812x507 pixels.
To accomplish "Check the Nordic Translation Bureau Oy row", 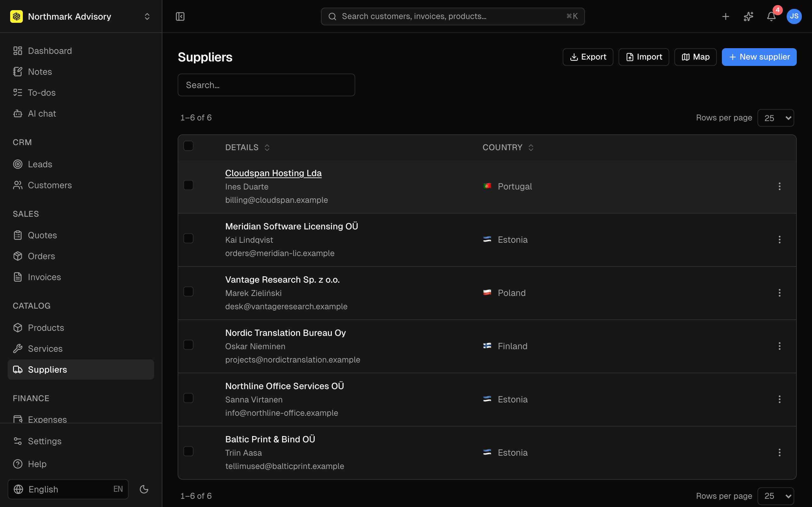I will tap(188, 345).
